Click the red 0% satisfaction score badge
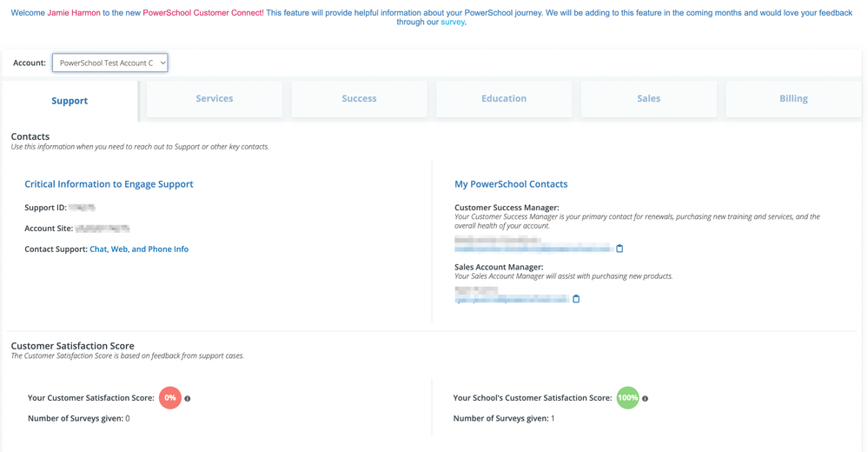 click(170, 398)
